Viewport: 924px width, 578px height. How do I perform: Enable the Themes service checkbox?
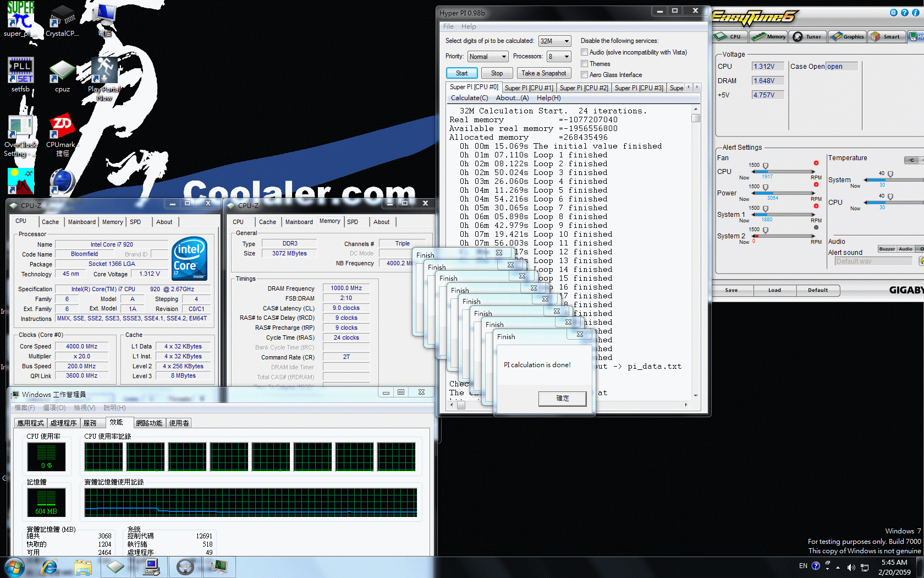(x=584, y=64)
